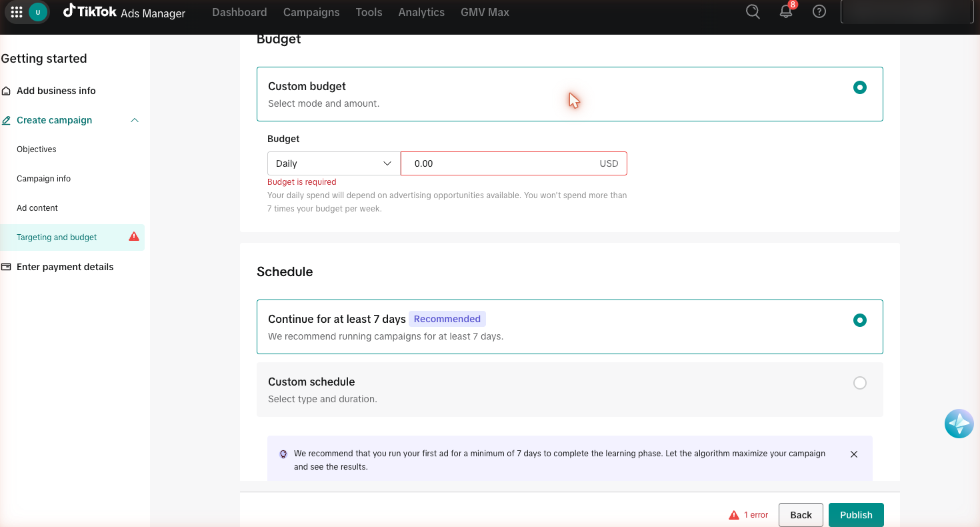
Task: Dismiss the 7-day recommendation banner
Action: click(854, 454)
